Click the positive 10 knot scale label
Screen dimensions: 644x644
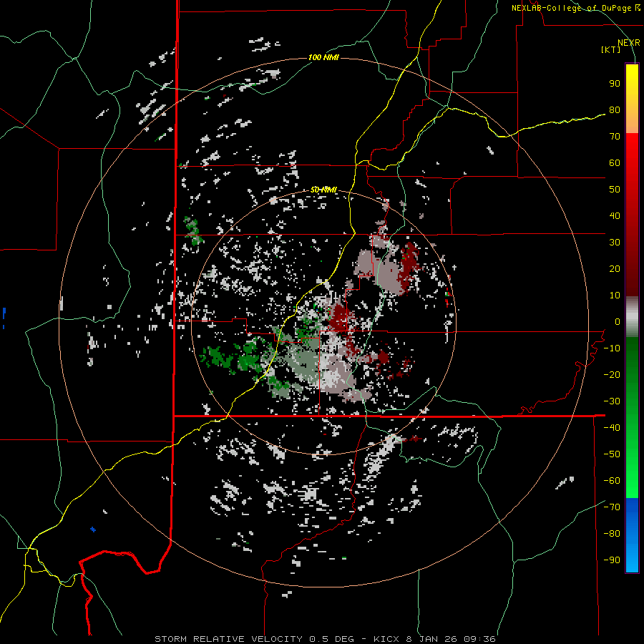pyautogui.click(x=615, y=296)
